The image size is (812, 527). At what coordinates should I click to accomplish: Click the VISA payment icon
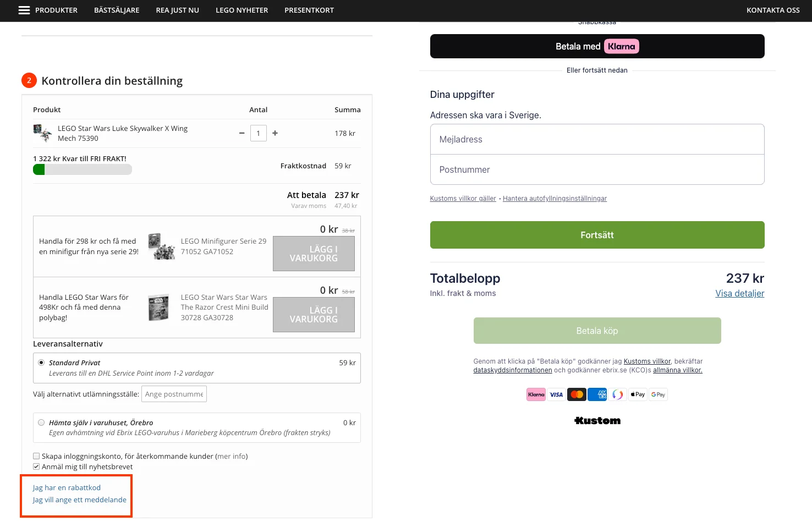pyautogui.click(x=556, y=394)
